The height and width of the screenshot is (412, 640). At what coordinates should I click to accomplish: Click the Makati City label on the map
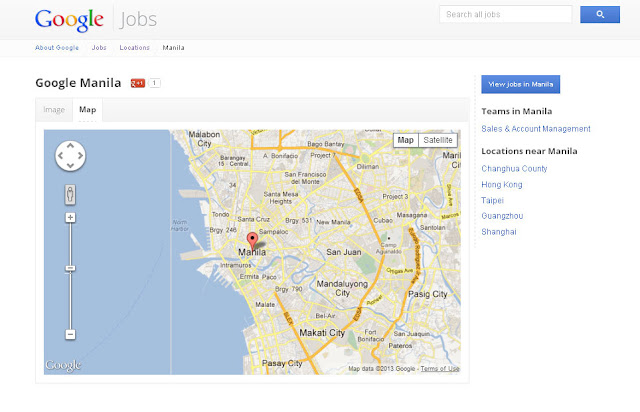(x=322, y=333)
